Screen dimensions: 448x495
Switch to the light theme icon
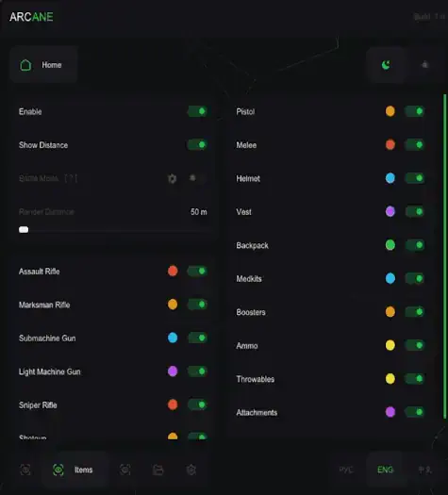point(424,65)
